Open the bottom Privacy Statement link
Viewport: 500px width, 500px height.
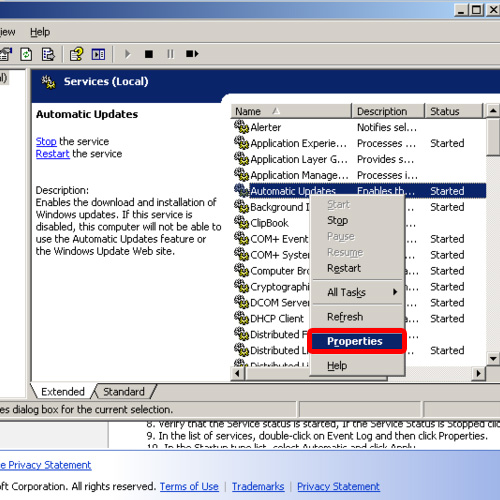point(338,486)
